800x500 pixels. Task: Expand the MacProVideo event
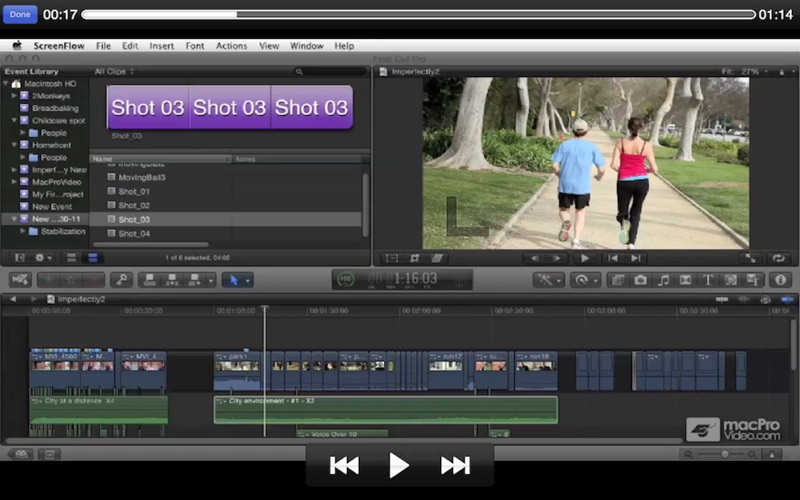click(14, 182)
